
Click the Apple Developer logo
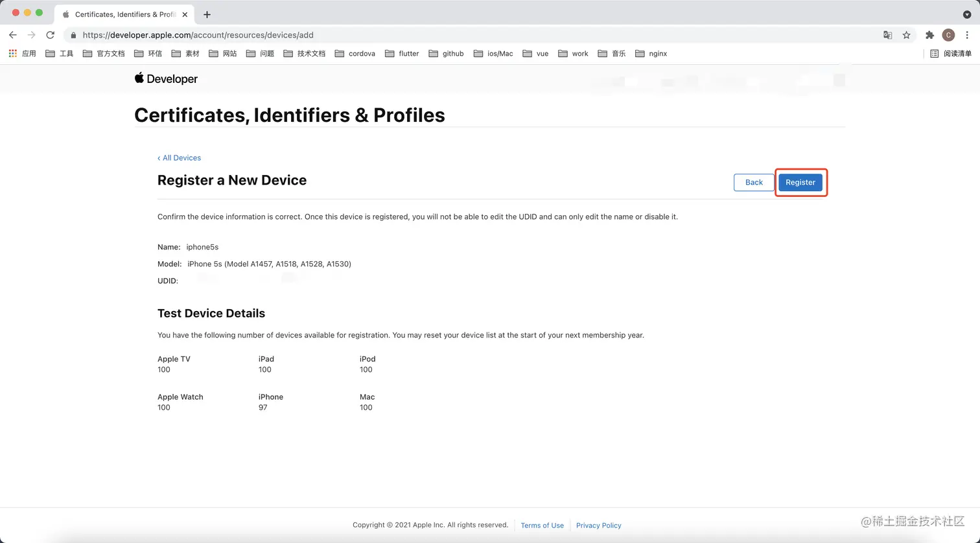166,79
